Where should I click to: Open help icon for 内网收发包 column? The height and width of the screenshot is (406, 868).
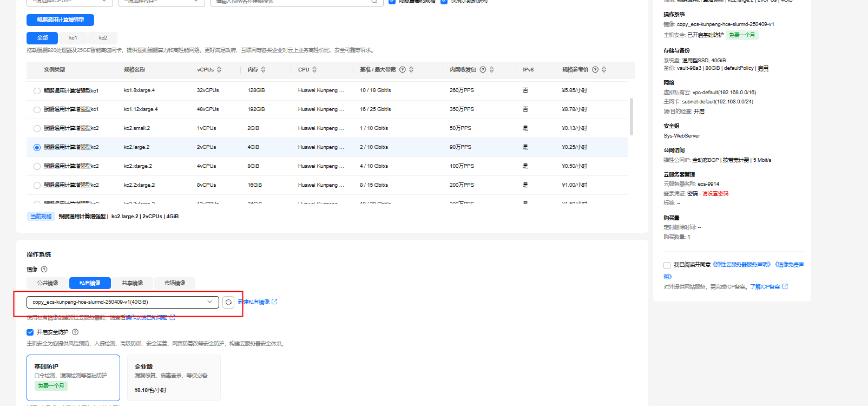[483, 70]
